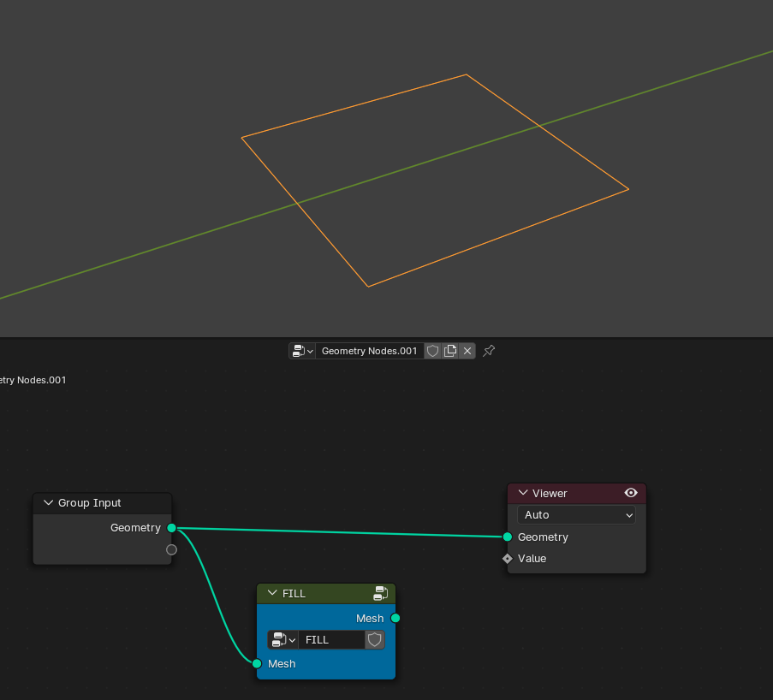This screenshot has width=773, height=700.
Task: Click Viewer Value diamond socket
Action: [508, 559]
